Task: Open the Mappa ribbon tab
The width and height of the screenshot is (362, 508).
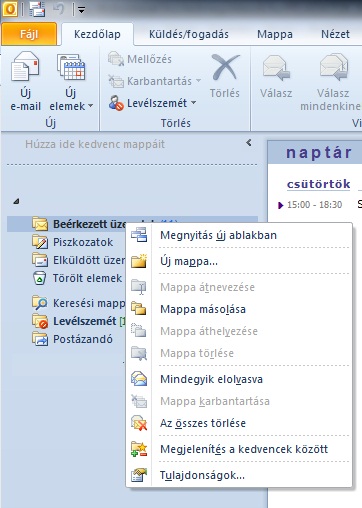Action: click(275, 34)
